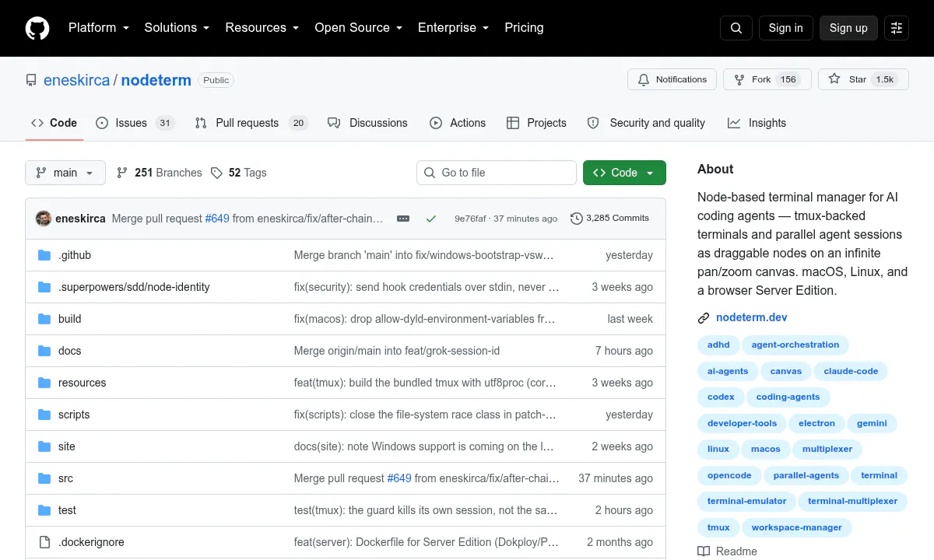
Task: Click the Notifications bell button
Action: pyautogui.click(x=672, y=79)
